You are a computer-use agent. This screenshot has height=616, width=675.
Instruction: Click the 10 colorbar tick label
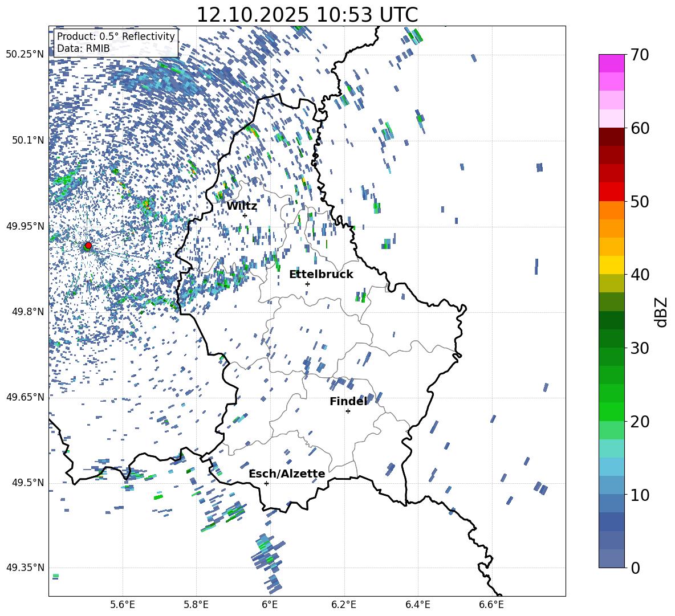tap(640, 495)
